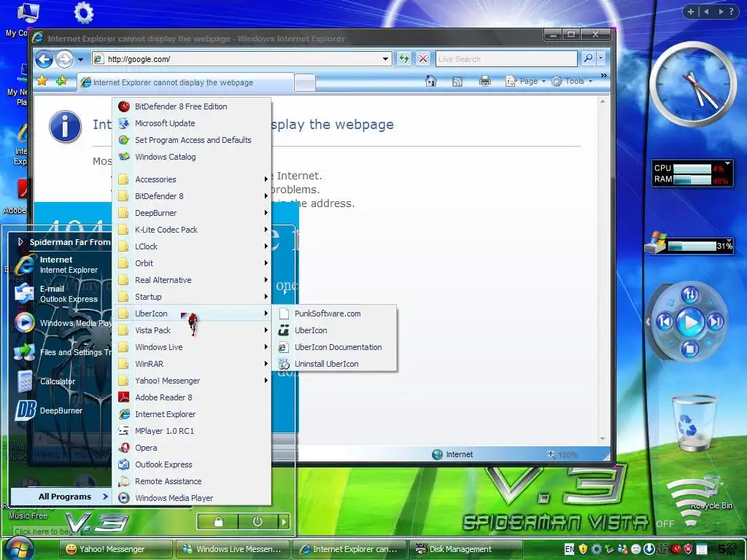Click the Live Search input box
747x560 pixels.
point(506,59)
